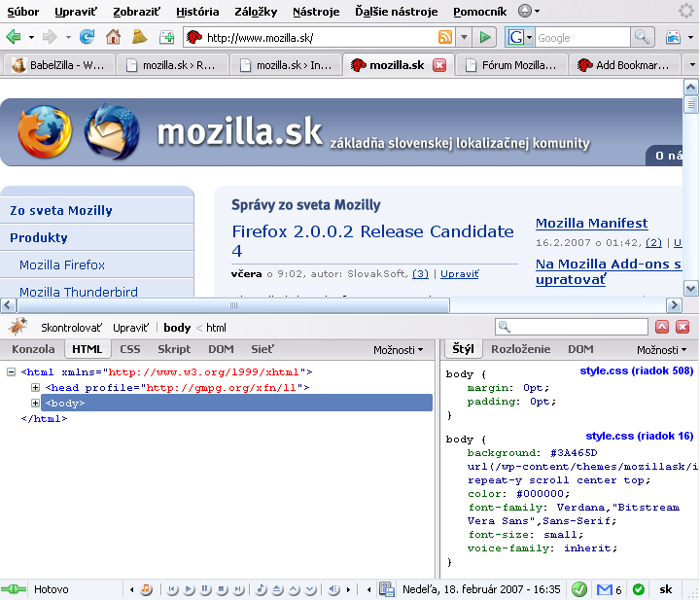Expand the body element node
This screenshot has width=700, height=600.
point(35,404)
